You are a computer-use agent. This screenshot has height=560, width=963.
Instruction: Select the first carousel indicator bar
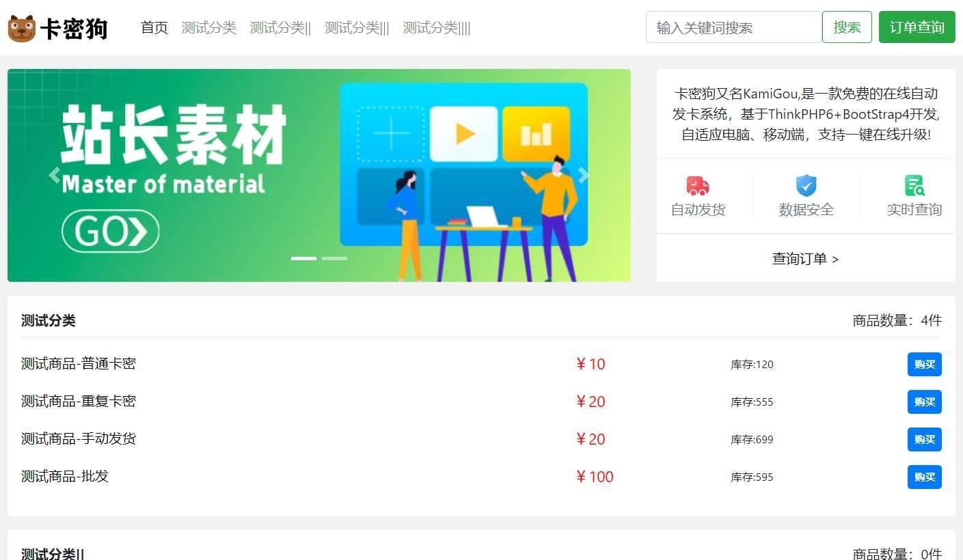pyautogui.click(x=303, y=258)
